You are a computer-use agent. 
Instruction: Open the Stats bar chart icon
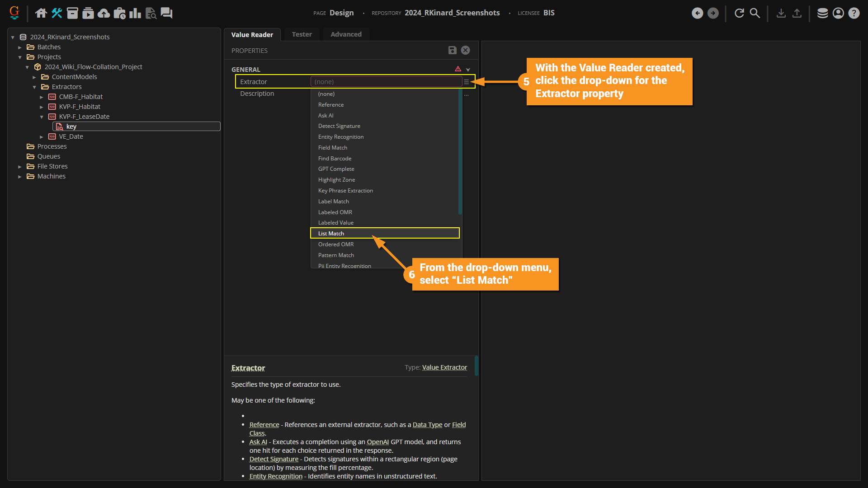[x=135, y=13]
